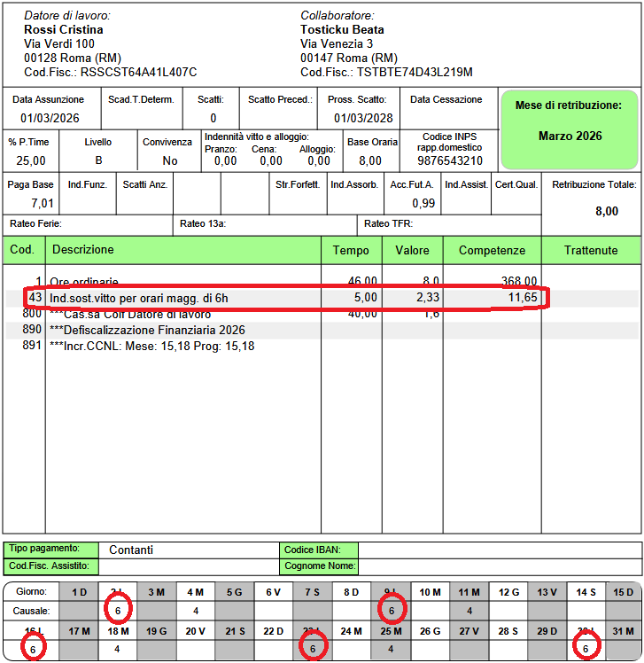Click the 31 M day cell
Image resolution: width=644 pixels, height=663 pixels.
(624, 631)
